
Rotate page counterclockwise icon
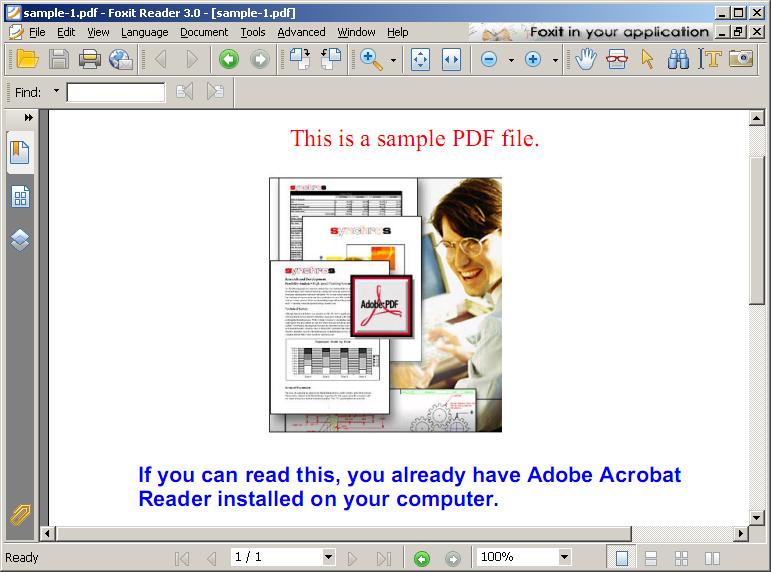pos(331,59)
